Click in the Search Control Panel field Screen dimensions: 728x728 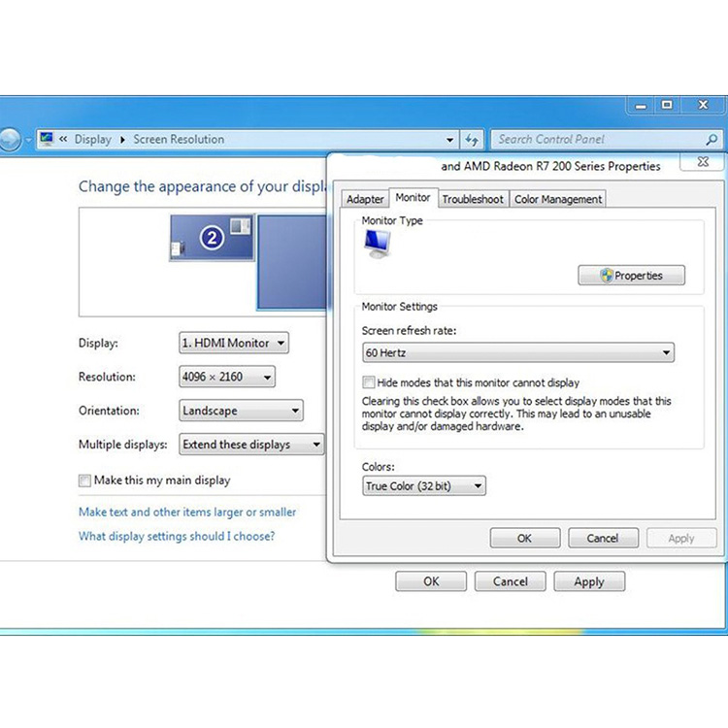point(596,139)
